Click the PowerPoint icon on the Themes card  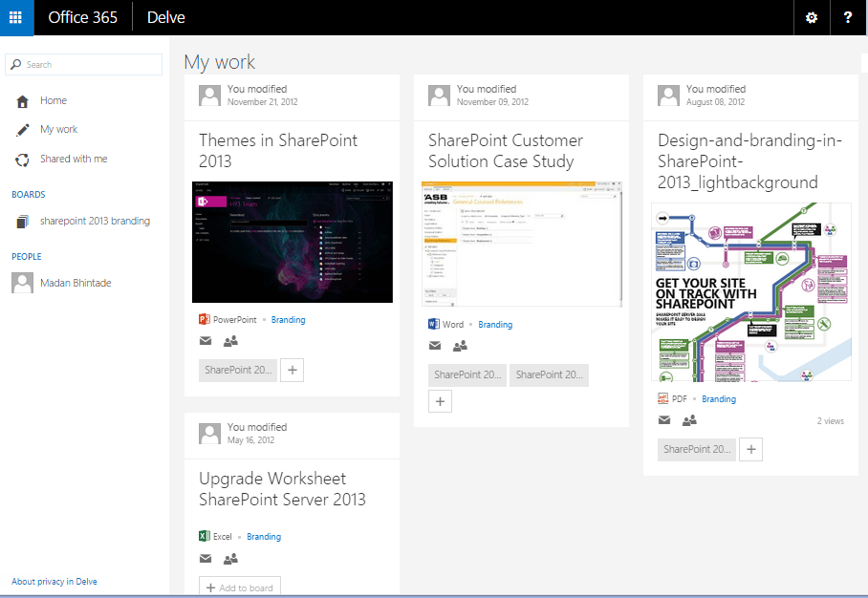[203, 319]
